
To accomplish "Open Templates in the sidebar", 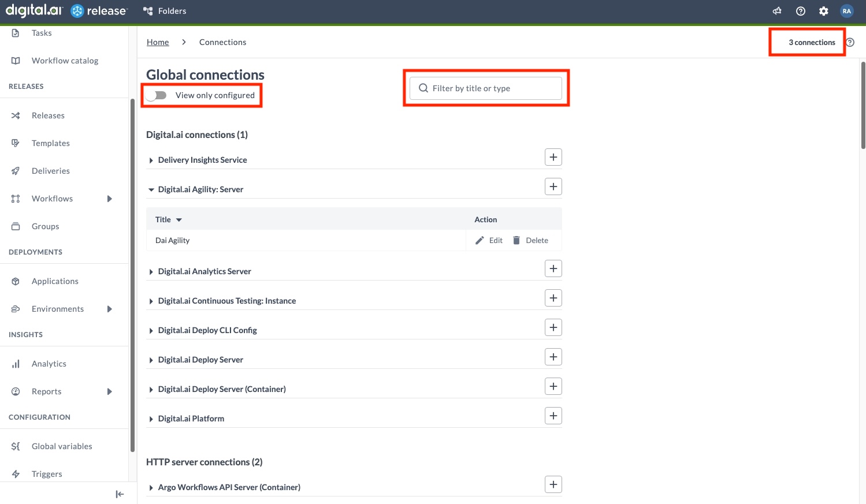I will (51, 143).
